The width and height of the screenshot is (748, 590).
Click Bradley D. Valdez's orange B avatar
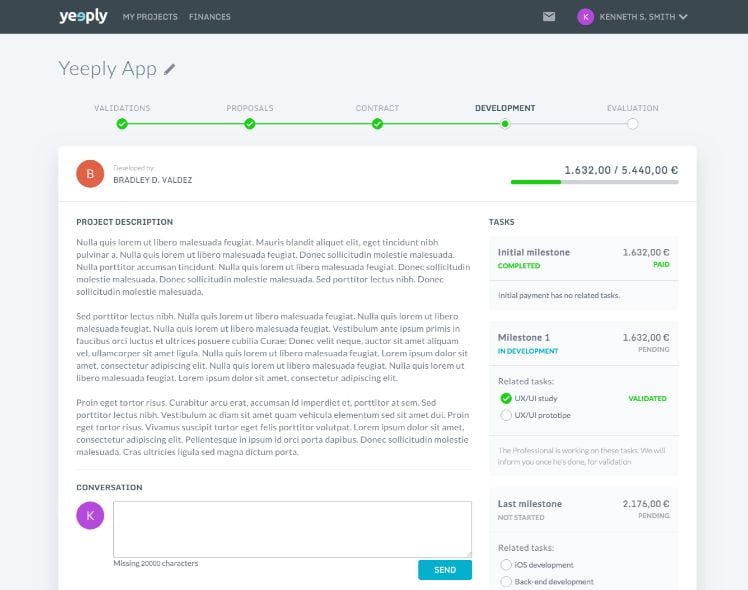coord(90,174)
